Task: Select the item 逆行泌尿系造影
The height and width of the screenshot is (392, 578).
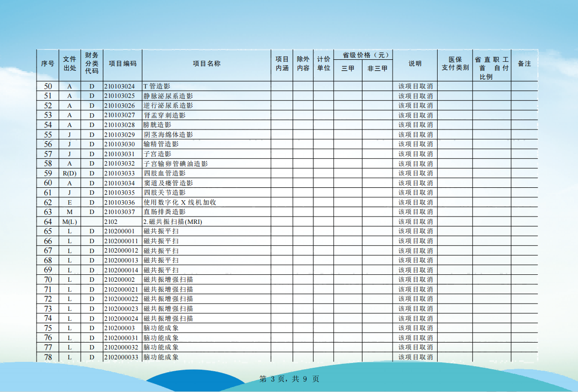Action: (x=168, y=106)
